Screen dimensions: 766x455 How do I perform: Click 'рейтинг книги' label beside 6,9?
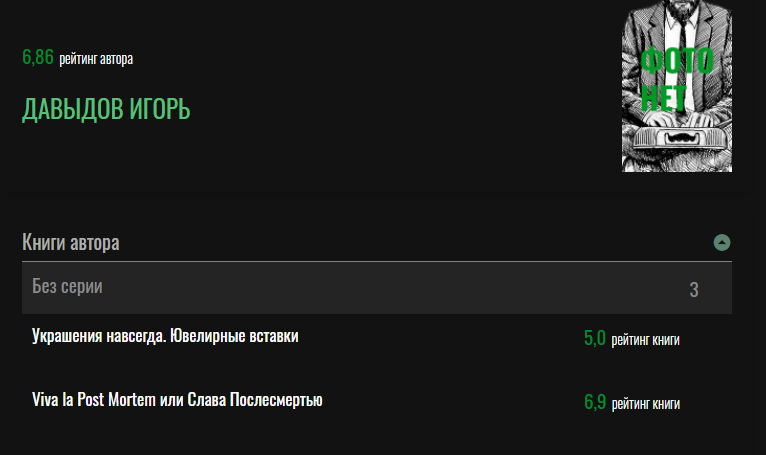click(x=645, y=404)
